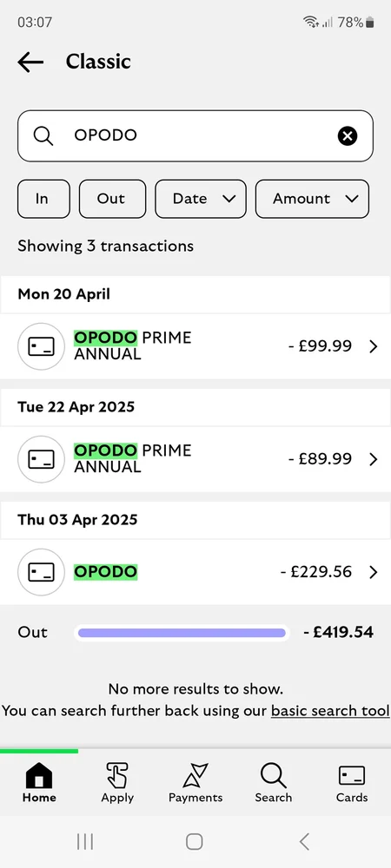Focus the OPODO search input field

click(195, 135)
